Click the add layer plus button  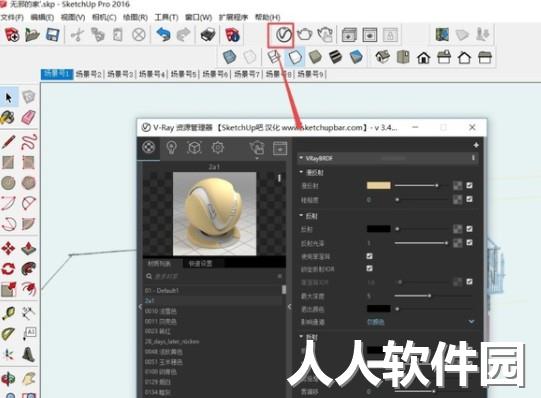coord(476,145)
